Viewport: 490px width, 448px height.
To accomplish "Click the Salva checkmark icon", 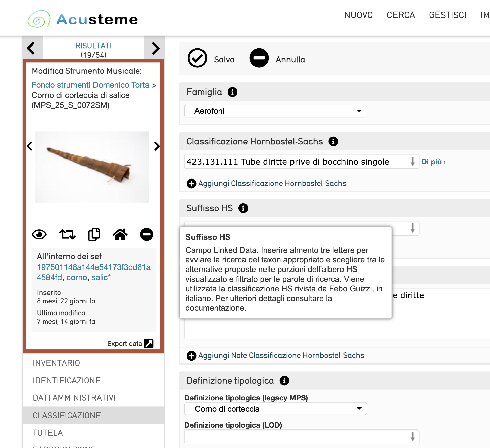I will coord(197,58).
